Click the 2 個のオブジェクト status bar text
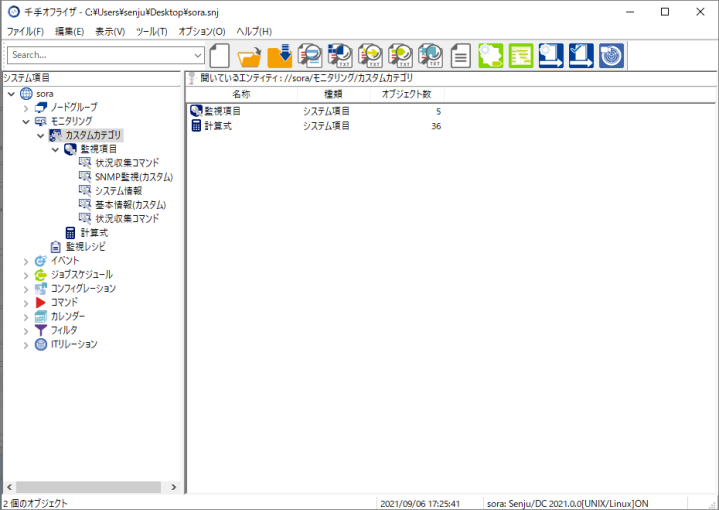 35,504
